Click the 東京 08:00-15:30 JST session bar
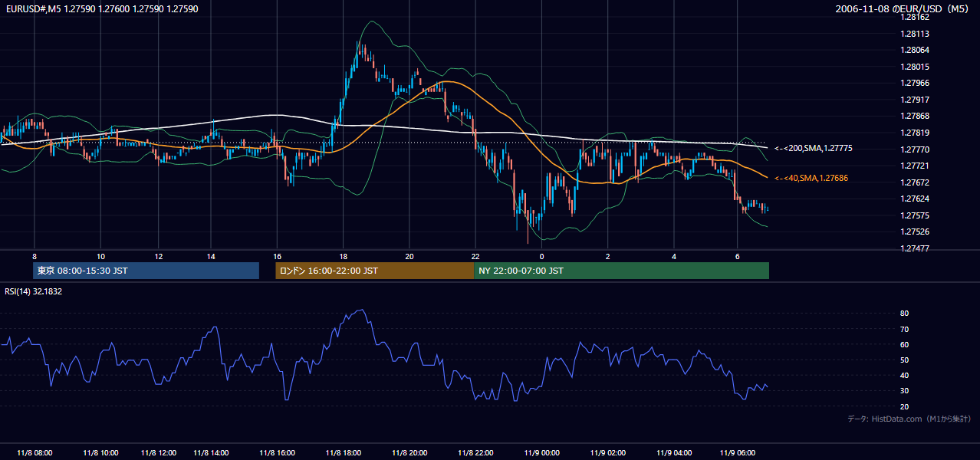980x460 pixels. pyautogui.click(x=146, y=271)
